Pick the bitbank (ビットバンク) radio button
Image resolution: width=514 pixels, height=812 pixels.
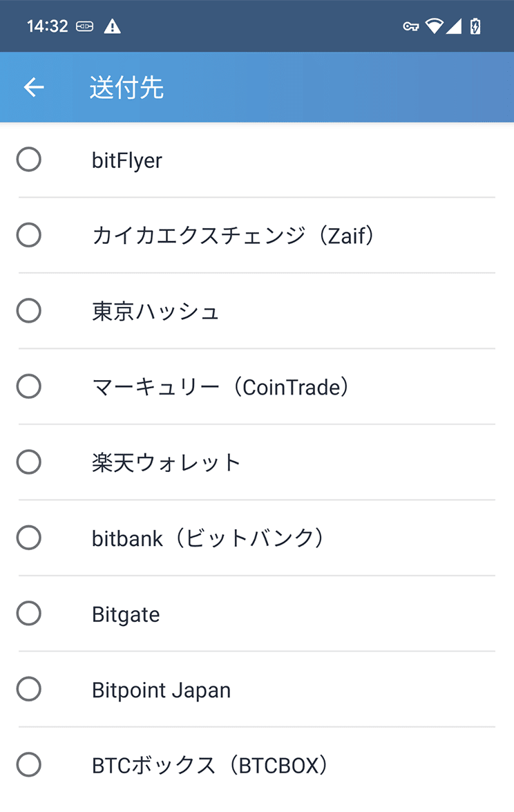[x=29, y=538]
